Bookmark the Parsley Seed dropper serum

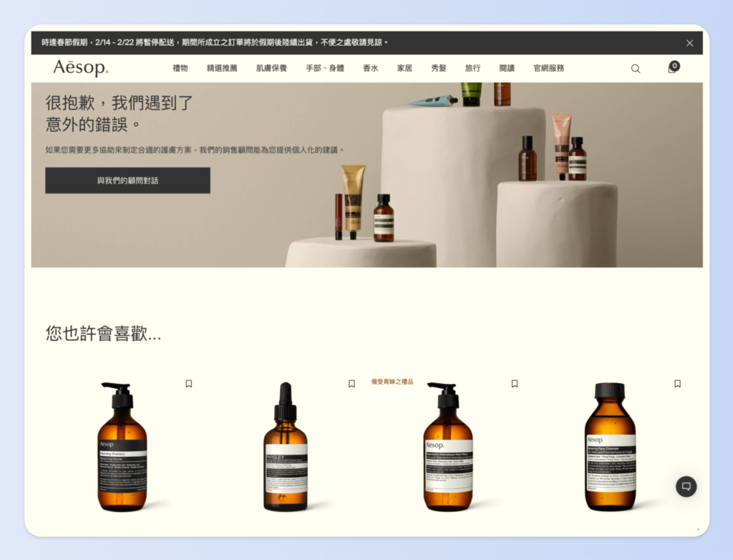351,384
